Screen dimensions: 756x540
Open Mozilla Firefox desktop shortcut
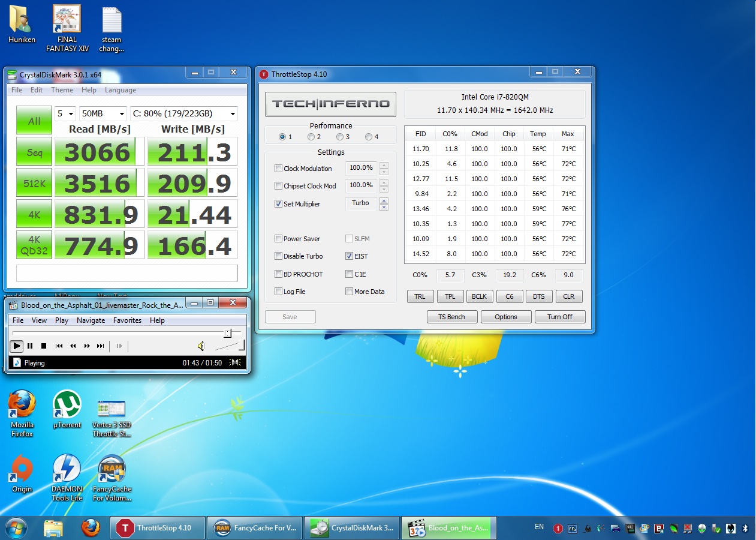click(x=22, y=413)
